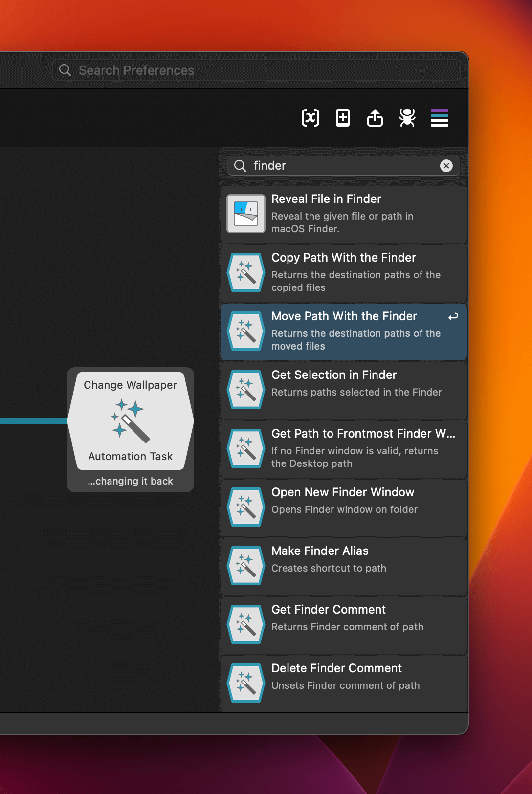532x794 pixels.
Task: Click 'Reveal the given file or path' description
Action: (x=342, y=222)
